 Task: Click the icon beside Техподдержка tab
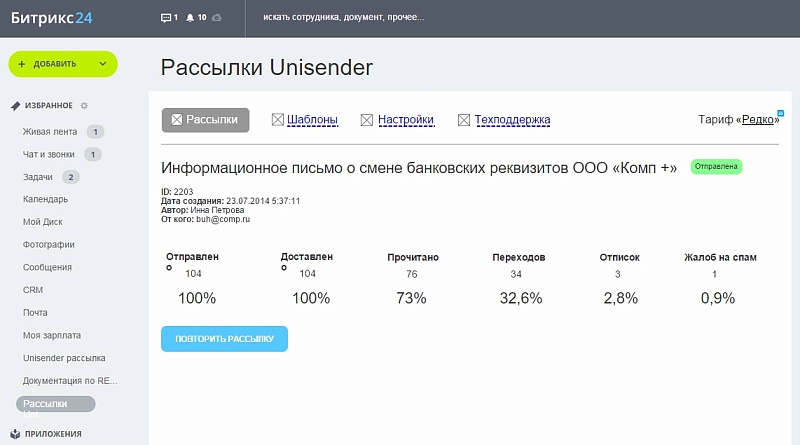[464, 120]
